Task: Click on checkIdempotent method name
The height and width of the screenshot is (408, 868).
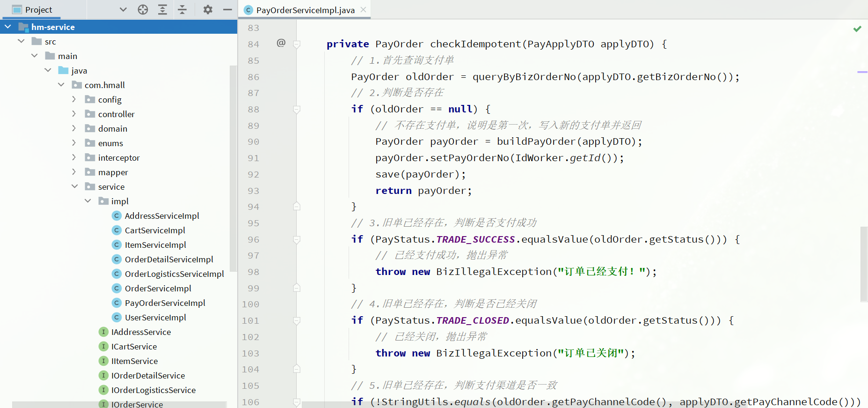Action: coord(475,44)
